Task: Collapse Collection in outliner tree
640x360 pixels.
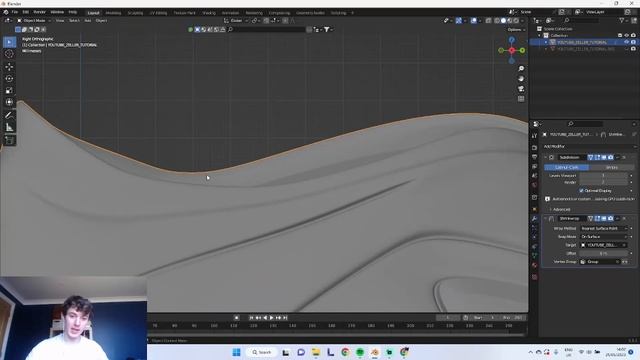Action: coord(540,36)
